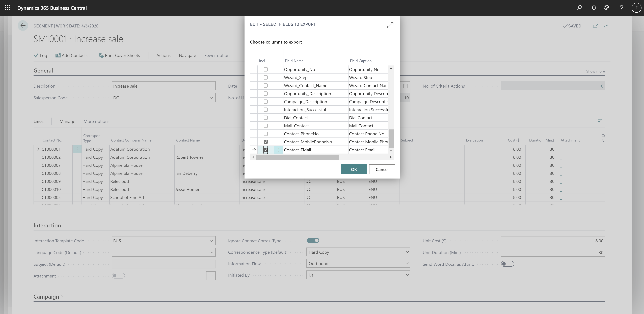
Task: Select the Manage tab
Action: (x=67, y=121)
